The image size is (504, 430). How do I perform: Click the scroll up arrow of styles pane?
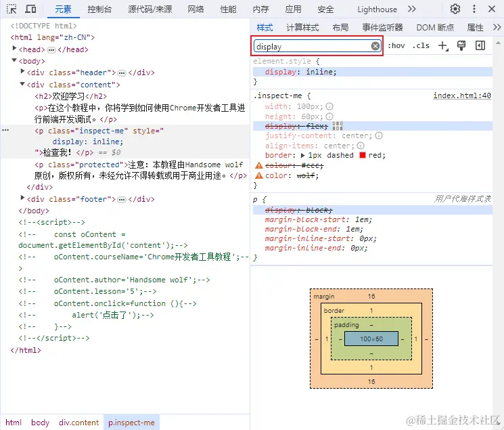coord(498,43)
